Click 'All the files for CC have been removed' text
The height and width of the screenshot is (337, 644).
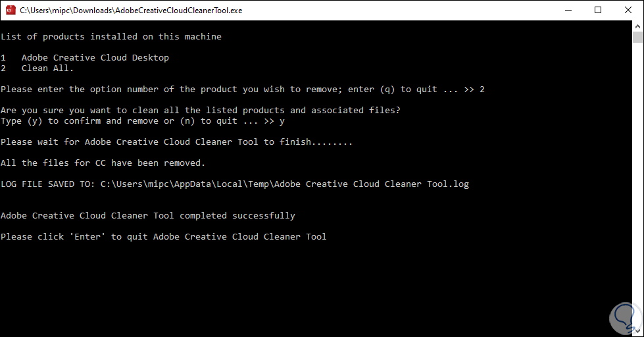point(103,163)
